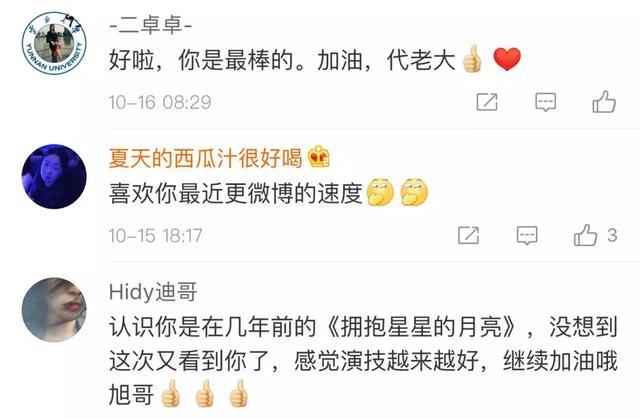Reply to the -二卓卓- comment
The height and width of the screenshot is (419, 640).
pos(546,102)
